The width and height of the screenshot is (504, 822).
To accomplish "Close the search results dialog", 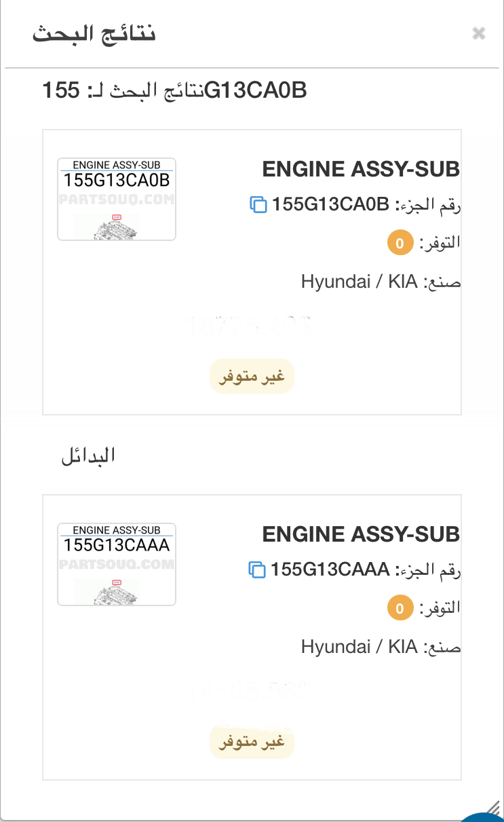I will point(479,33).
